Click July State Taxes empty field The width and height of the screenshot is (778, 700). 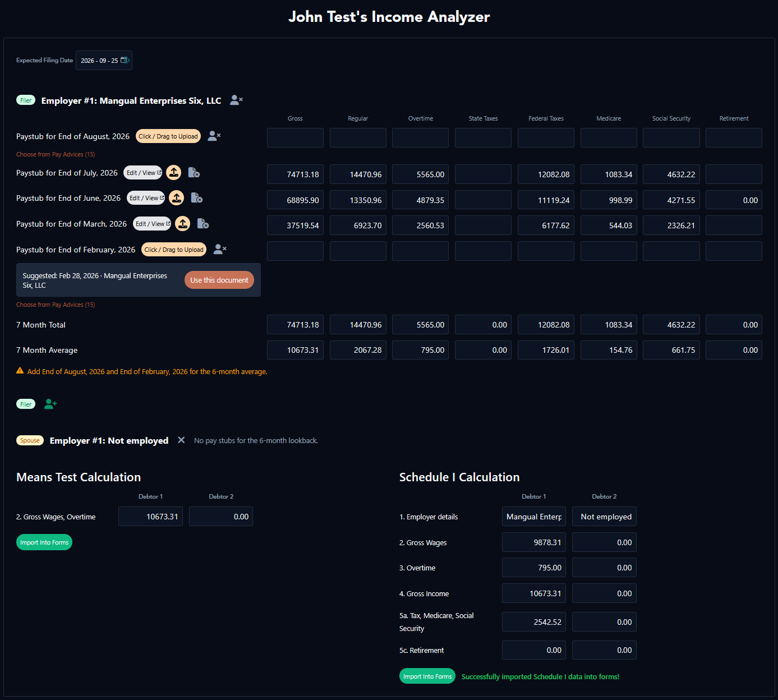click(x=483, y=174)
